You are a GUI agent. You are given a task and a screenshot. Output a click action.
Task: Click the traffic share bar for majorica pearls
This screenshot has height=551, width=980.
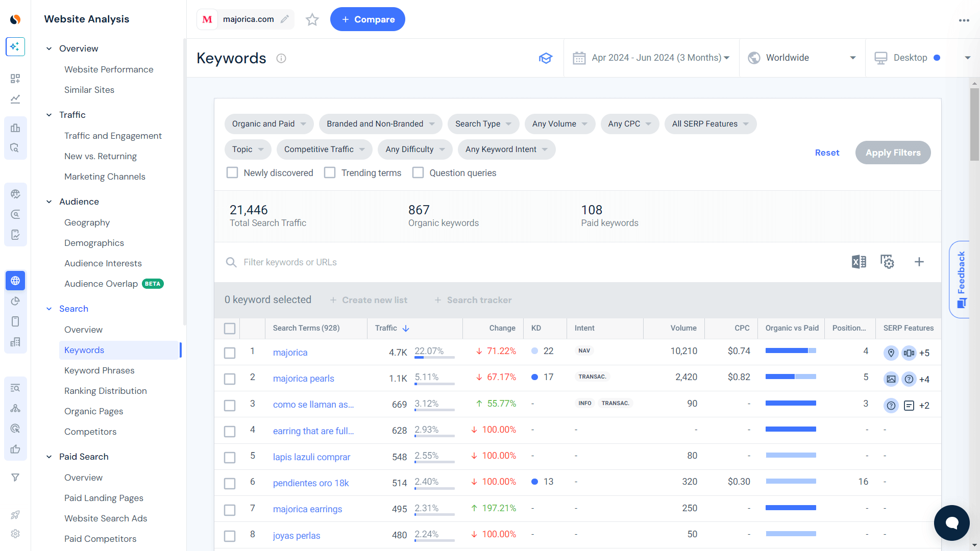[434, 383]
